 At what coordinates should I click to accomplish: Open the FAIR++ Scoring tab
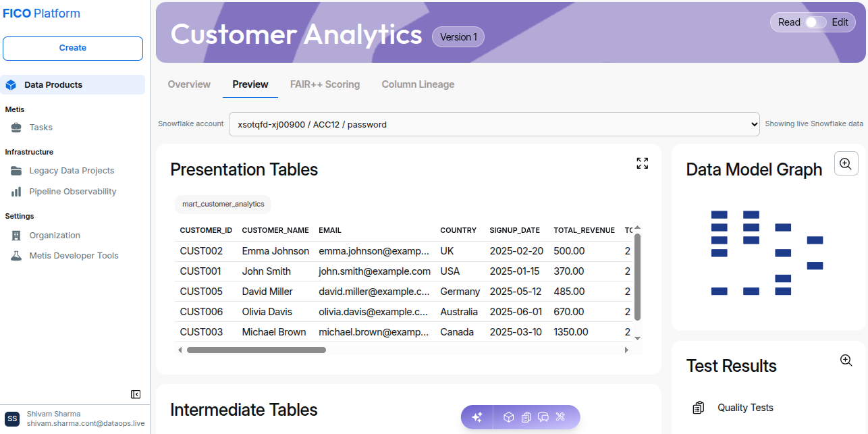(325, 84)
